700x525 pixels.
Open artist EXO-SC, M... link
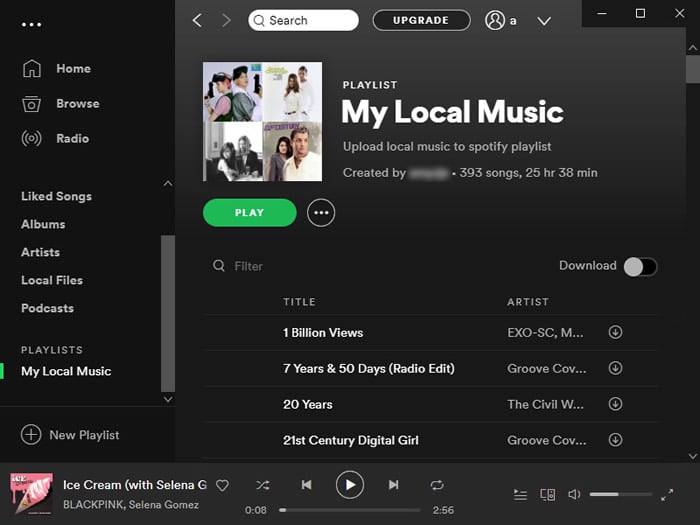(x=545, y=333)
